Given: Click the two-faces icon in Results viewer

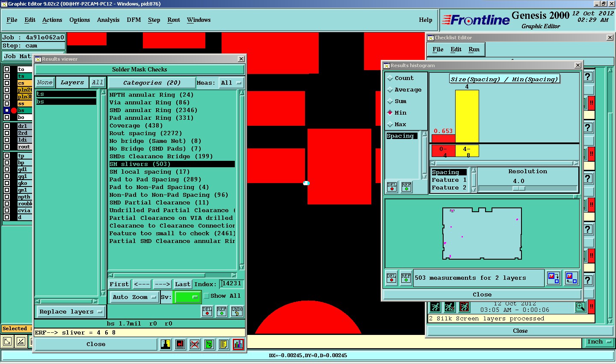Looking at the screenshot, I should click(x=166, y=344).
